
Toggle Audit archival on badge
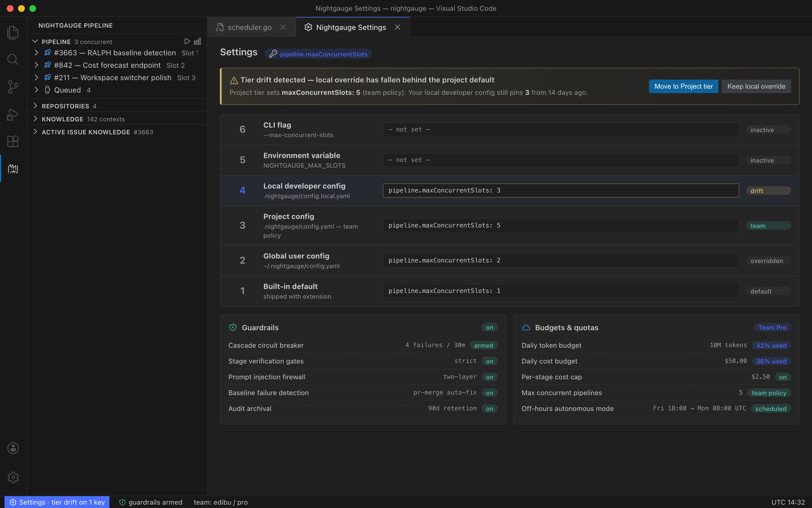[489, 409]
